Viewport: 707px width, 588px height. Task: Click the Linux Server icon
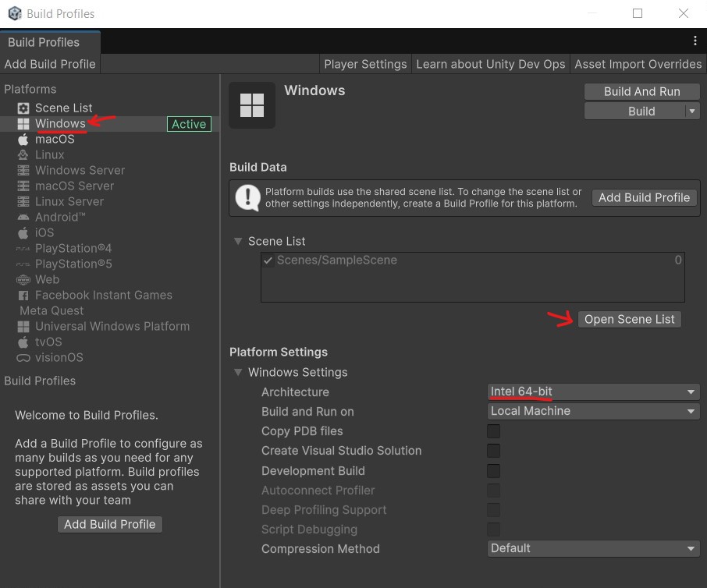(23, 201)
